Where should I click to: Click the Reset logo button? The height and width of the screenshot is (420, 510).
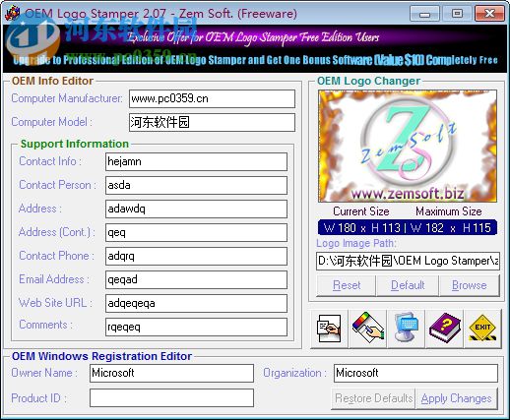click(x=347, y=285)
